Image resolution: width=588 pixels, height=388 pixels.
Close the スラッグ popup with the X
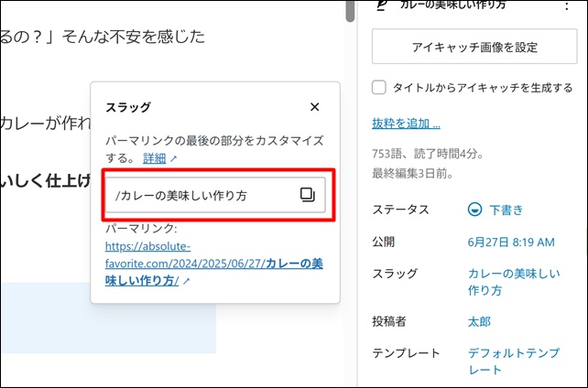315,107
